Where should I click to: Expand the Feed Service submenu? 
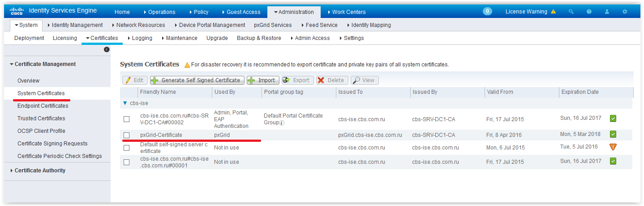(x=319, y=25)
